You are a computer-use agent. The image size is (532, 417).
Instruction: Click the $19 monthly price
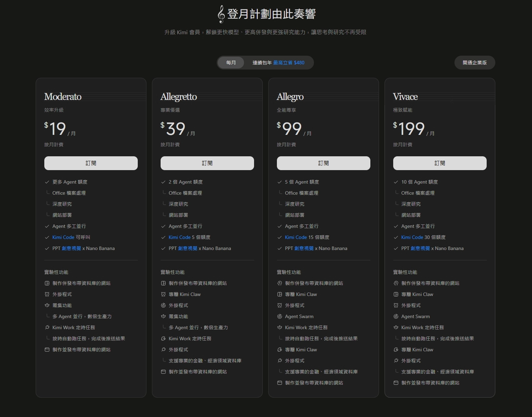[55, 129]
